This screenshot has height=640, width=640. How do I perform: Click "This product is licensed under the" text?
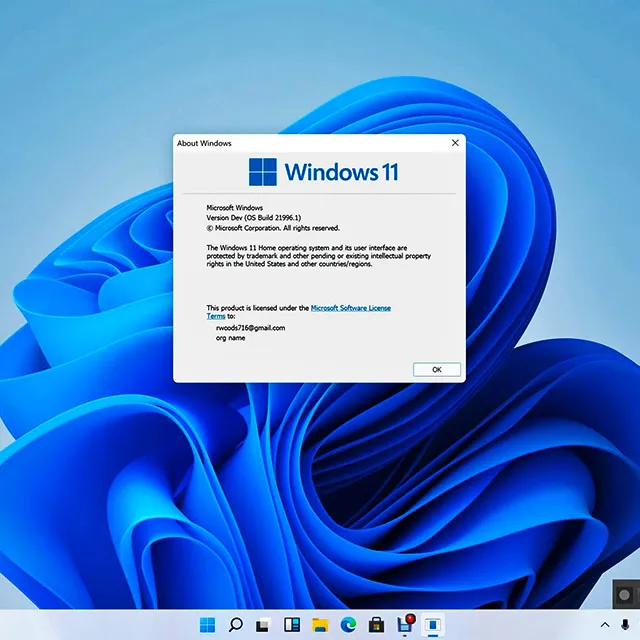click(258, 308)
